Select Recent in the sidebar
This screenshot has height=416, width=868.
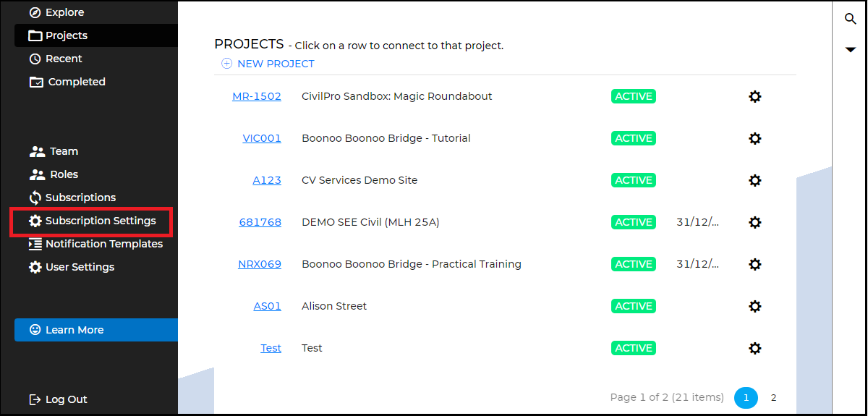64,59
